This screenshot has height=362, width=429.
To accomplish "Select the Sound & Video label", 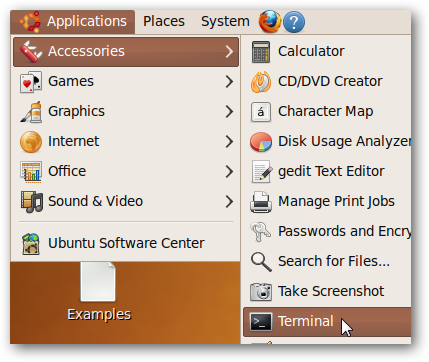I will coord(95,201).
